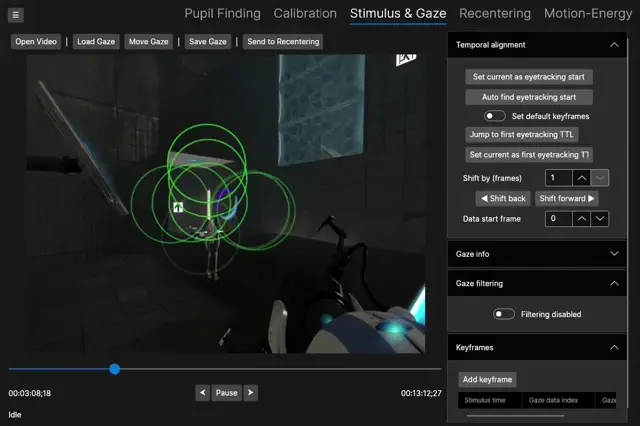Screen dimensions: 640x426
Task: Collapse the Keyframes section
Action: click(614, 347)
